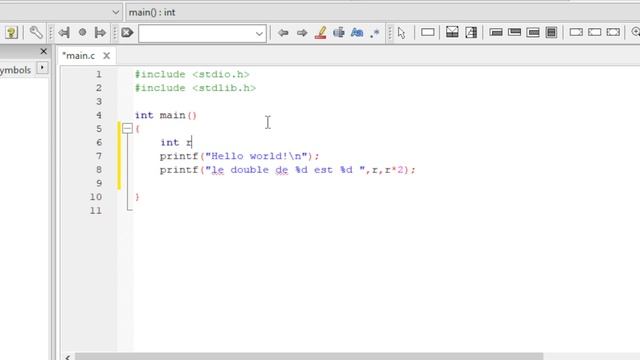Pick the if-statement envelope-shaped tool

(x=452, y=32)
